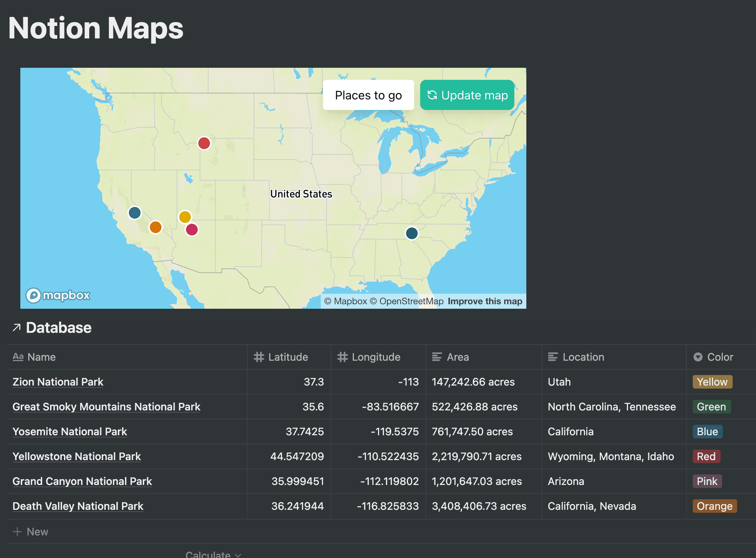Click the Longitude number property icon

tap(343, 357)
